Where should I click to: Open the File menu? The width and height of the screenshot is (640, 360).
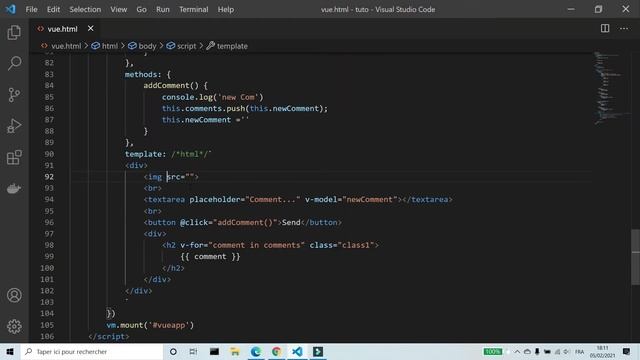[x=31, y=9]
